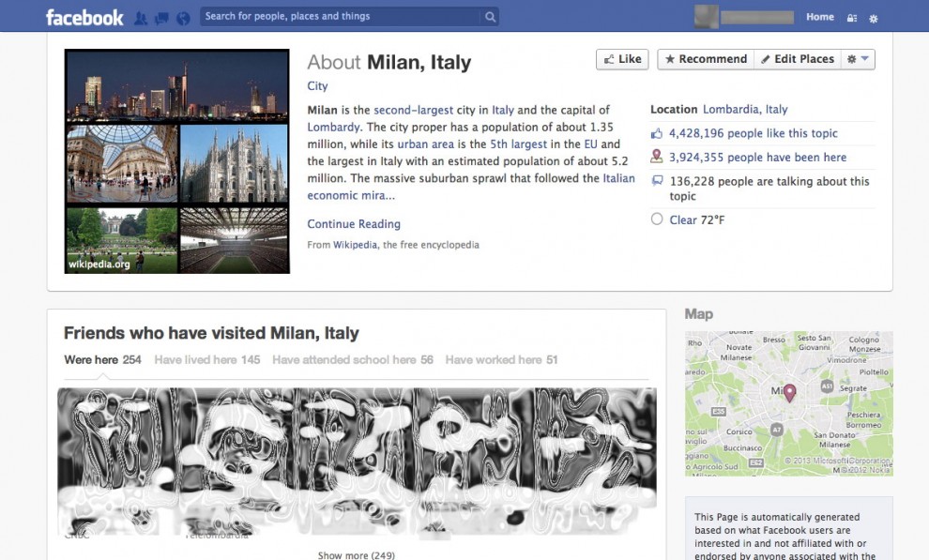Open the 5th largest link
Screen dimensions: 929x560
(518, 144)
